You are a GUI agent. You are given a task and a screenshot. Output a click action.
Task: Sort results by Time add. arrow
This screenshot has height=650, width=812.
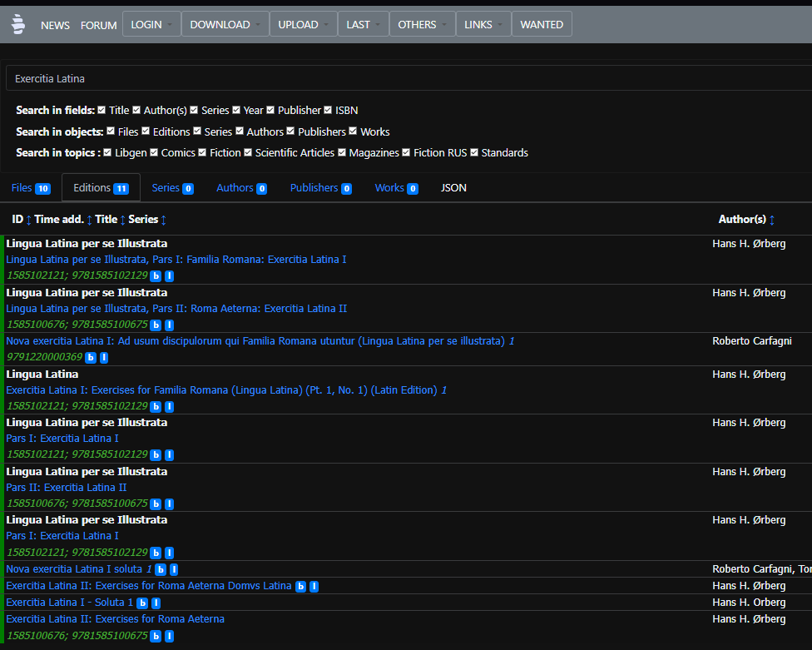pyautogui.click(x=90, y=220)
